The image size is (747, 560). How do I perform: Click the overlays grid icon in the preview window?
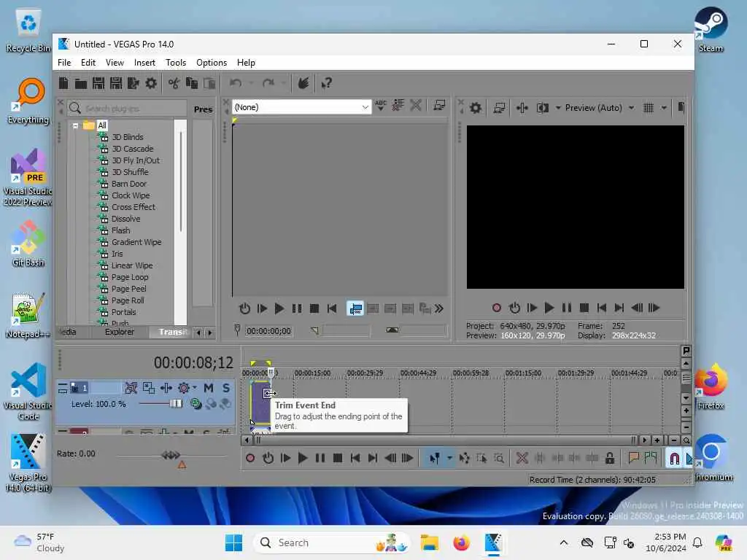[x=649, y=108]
